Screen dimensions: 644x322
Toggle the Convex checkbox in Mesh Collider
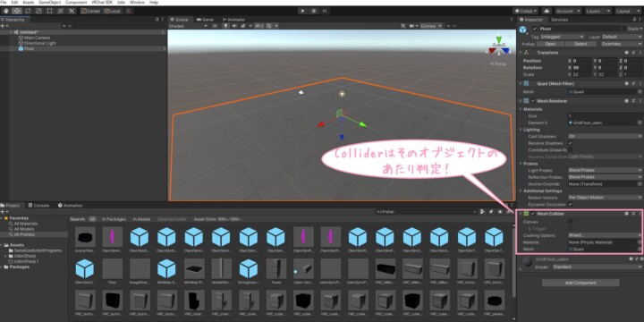point(570,222)
